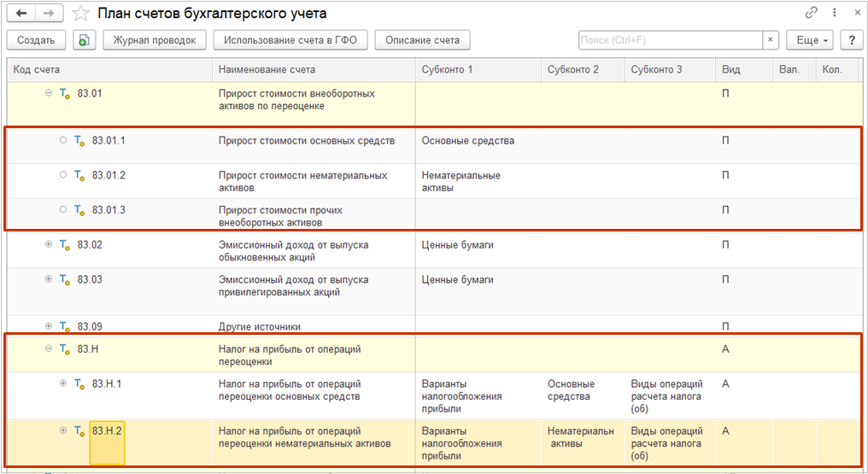This screenshot has height=474, width=868.
Task: Click into the Поиск search field
Action: (x=670, y=40)
